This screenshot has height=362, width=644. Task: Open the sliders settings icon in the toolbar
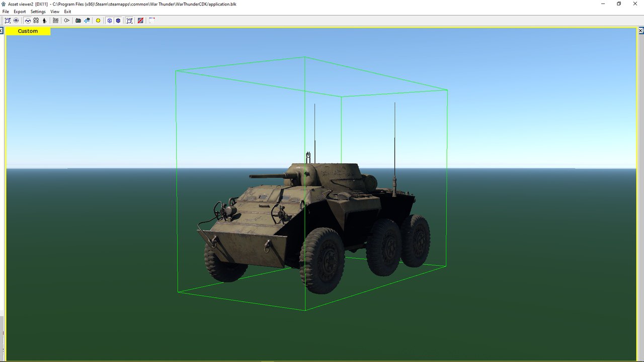click(x=55, y=21)
